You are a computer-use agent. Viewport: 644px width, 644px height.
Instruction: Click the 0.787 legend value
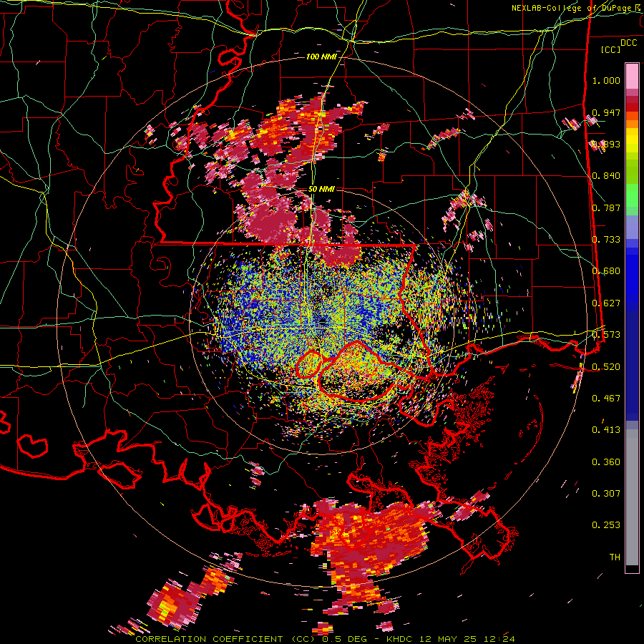pyautogui.click(x=606, y=208)
